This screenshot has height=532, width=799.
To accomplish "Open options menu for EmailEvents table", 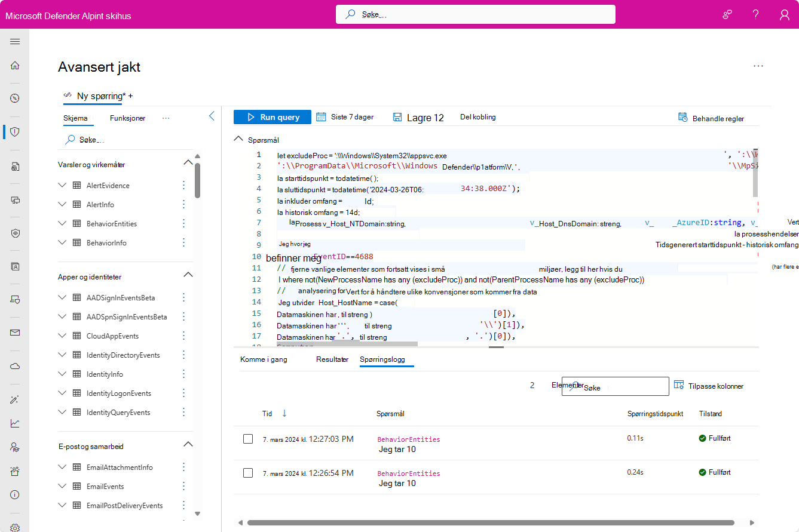I will (183, 487).
